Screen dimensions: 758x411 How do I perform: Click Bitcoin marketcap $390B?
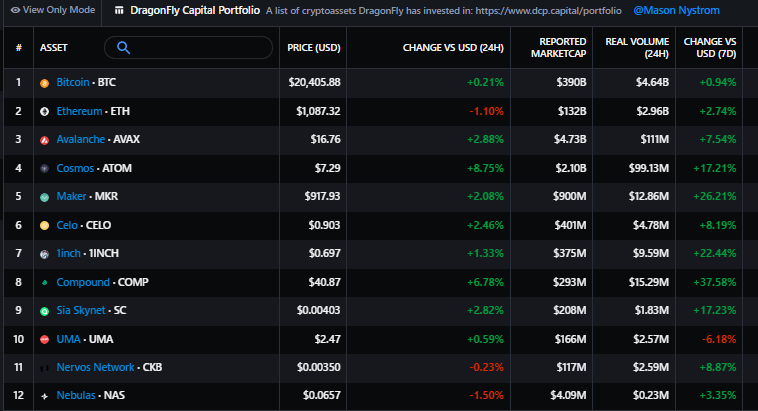(x=571, y=82)
